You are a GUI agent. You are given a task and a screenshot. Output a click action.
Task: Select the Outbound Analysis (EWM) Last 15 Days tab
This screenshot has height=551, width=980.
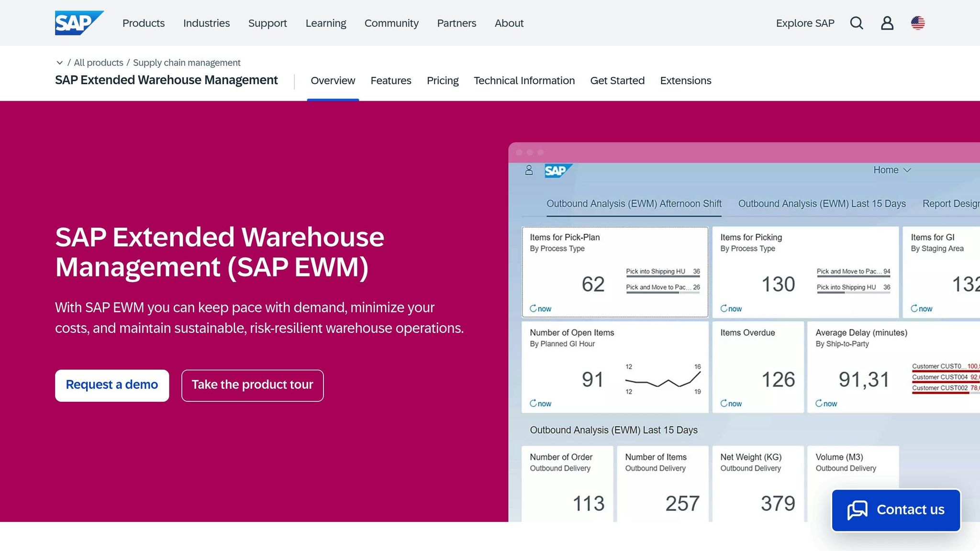(822, 204)
